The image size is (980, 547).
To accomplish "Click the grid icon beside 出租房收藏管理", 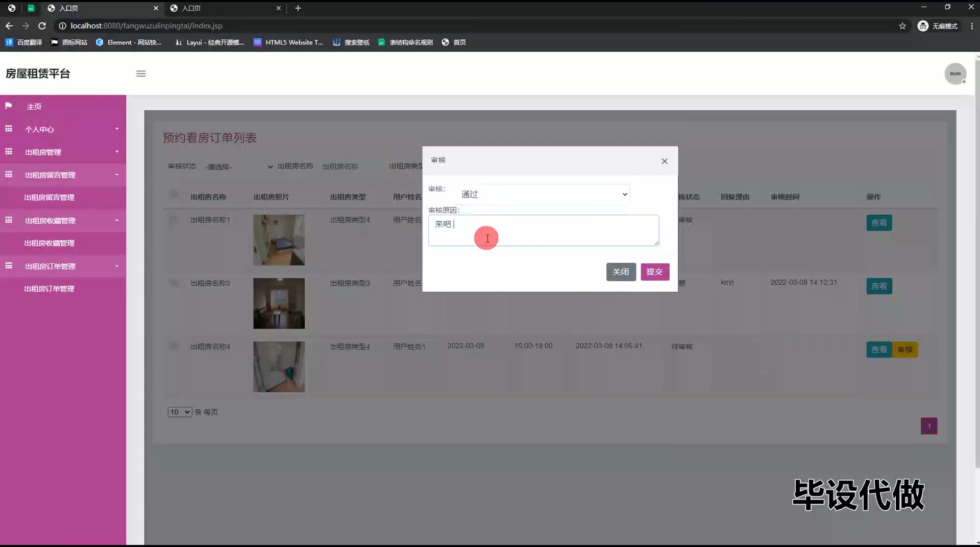I will coord(9,220).
